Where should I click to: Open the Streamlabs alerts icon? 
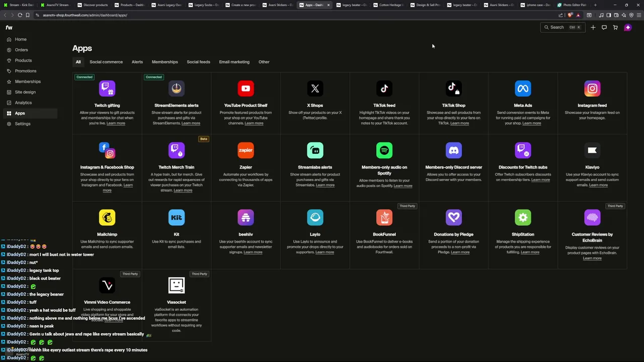[315, 150]
